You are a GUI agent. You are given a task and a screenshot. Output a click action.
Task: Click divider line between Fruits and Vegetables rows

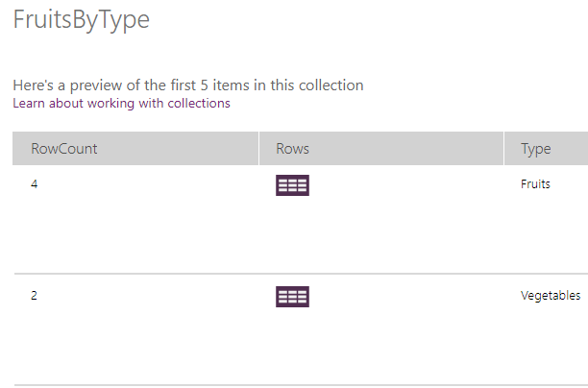(x=288, y=274)
